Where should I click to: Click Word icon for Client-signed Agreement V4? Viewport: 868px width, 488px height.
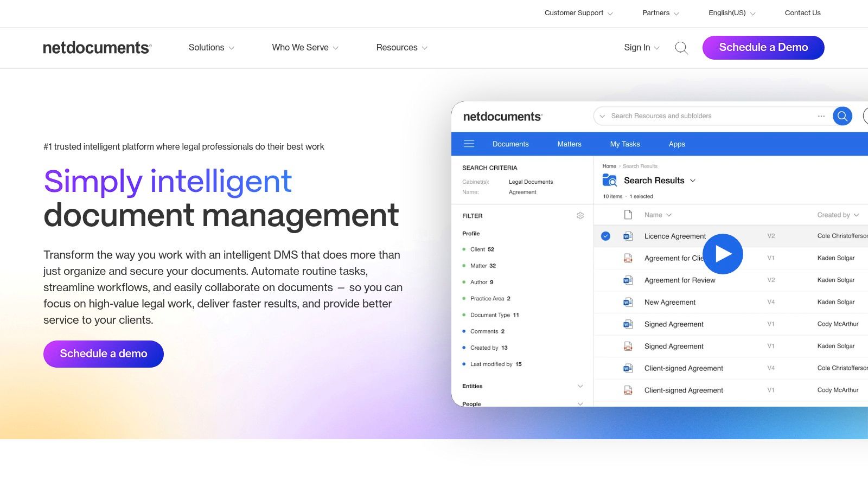click(x=628, y=368)
